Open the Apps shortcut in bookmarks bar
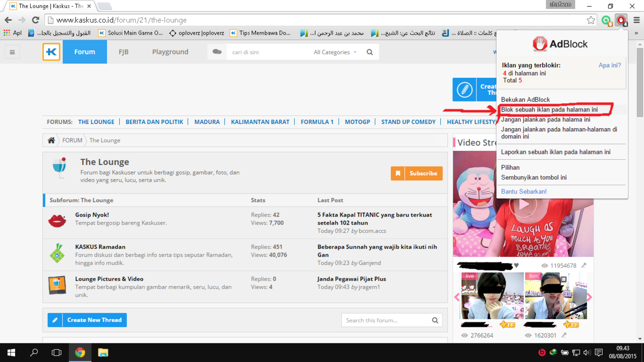 [x=13, y=33]
